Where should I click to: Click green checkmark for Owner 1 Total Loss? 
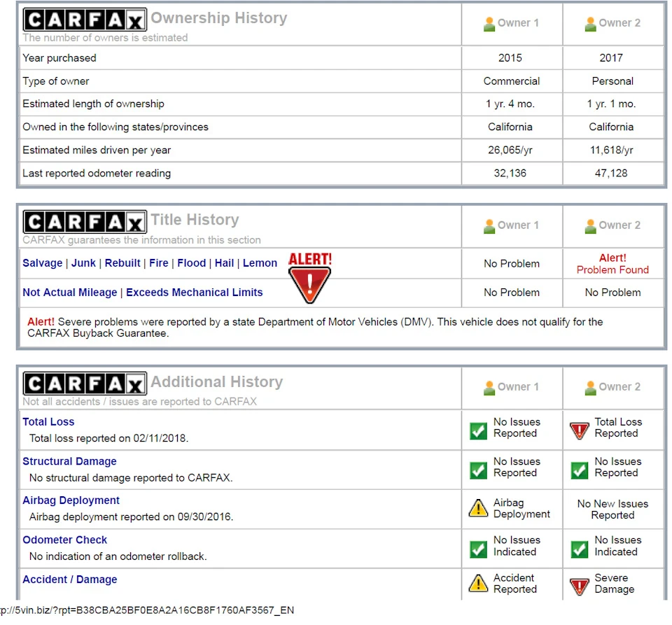click(478, 431)
